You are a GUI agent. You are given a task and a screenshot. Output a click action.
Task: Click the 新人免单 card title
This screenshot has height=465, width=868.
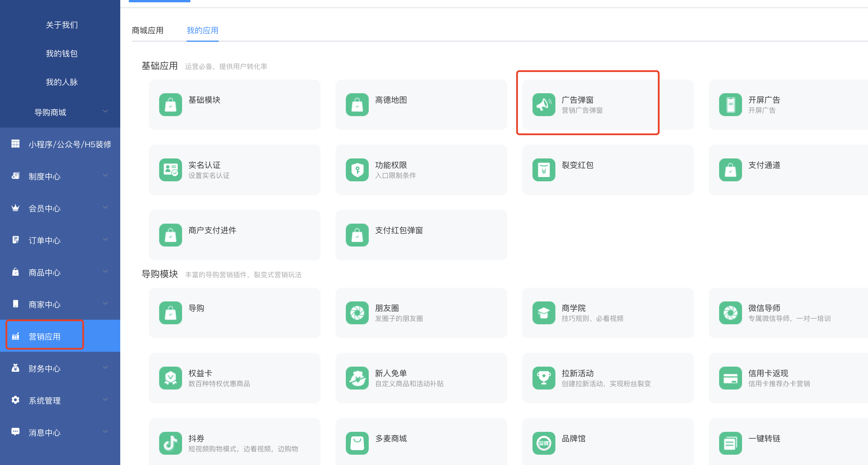point(391,373)
